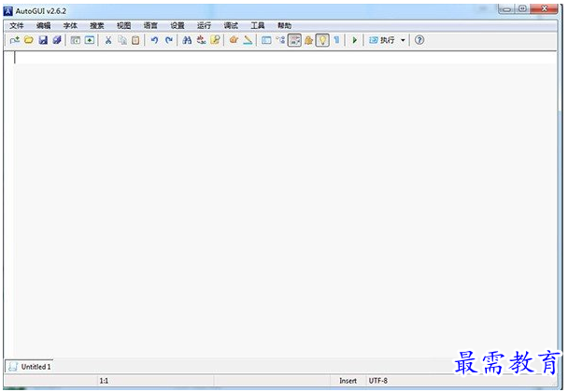This screenshot has width=568, height=392.
Task: Open the 字体 menu
Action: tap(70, 25)
